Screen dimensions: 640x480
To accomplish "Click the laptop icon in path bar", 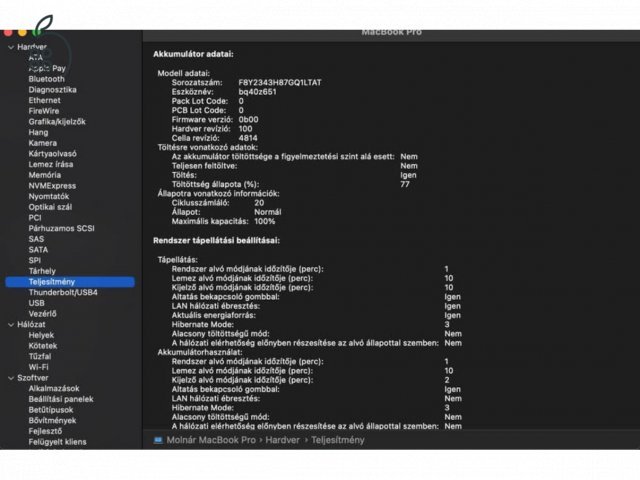I will (158, 440).
